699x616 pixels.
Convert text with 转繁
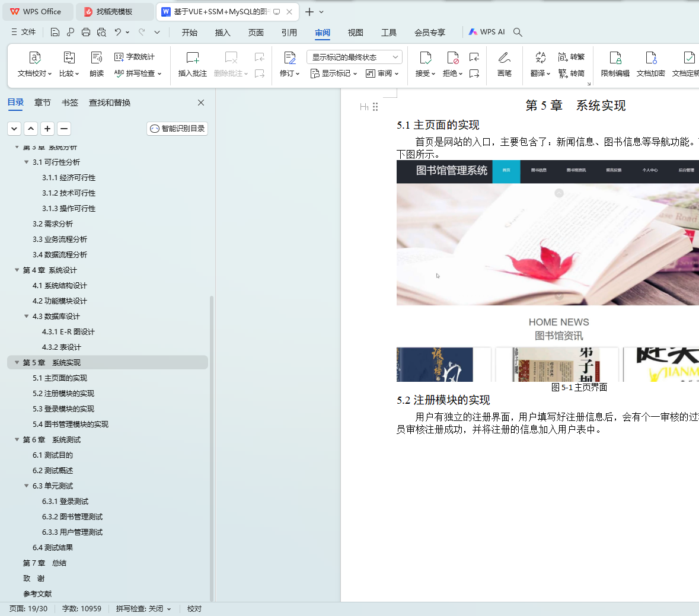571,56
